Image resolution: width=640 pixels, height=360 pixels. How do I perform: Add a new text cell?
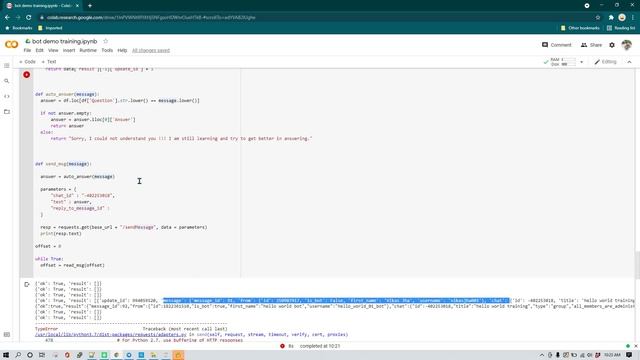pyautogui.click(x=49, y=62)
